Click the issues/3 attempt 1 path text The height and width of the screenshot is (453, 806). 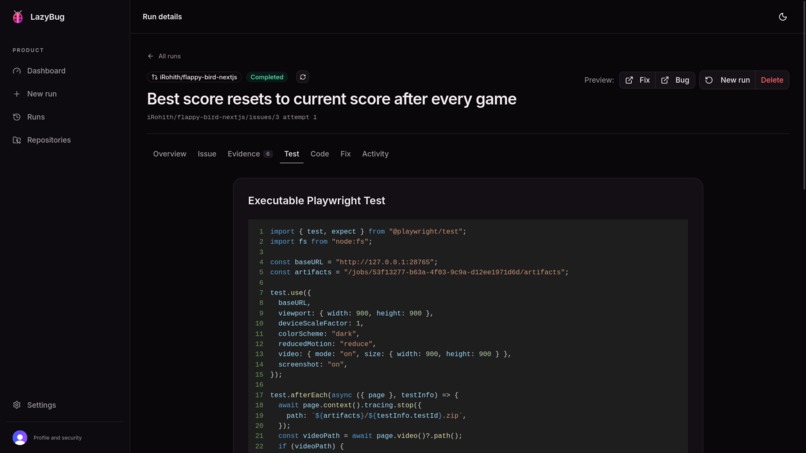coord(232,117)
